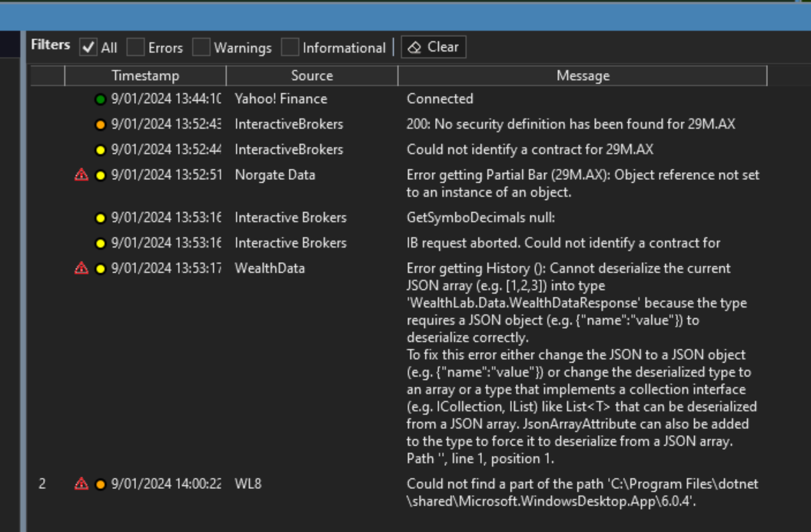This screenshot has width=811, height=532.
Task: Enable the Informational filter checkbox
Action: (290, 48)
